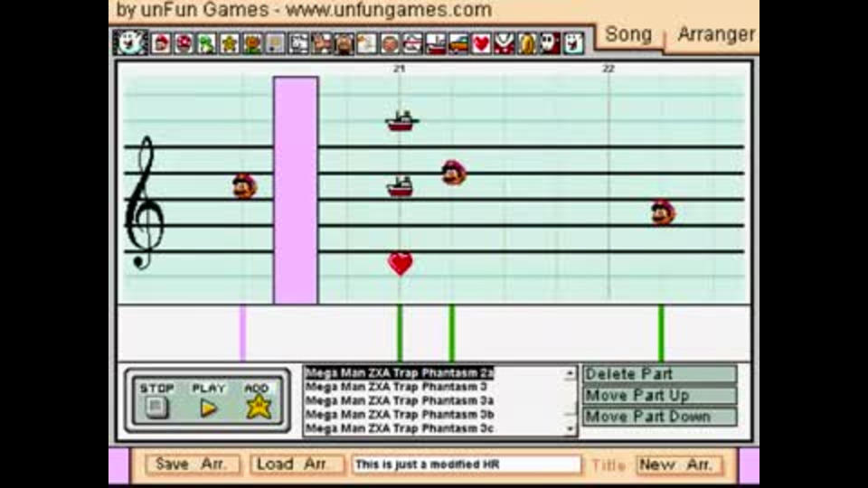The image size is (868, 488).
Task: Click the heart note below the staff
Action: coord(401,263)
